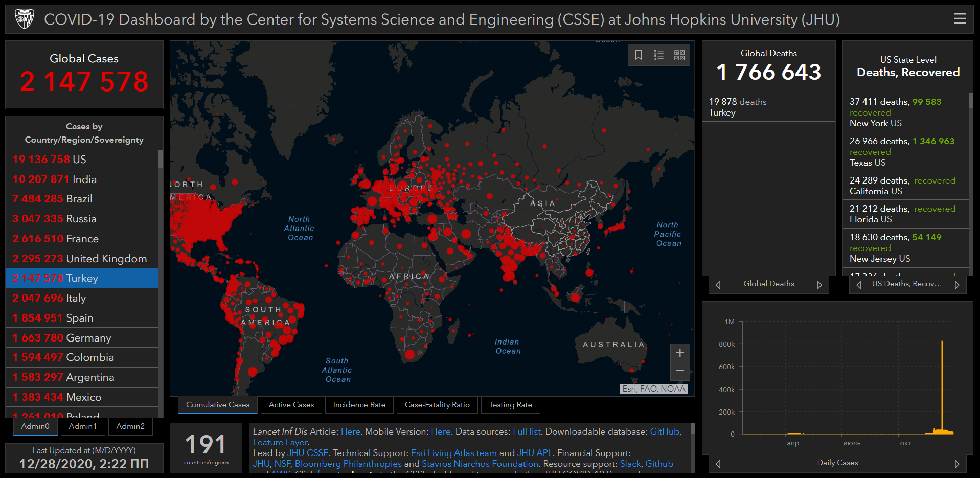Screen dimensions: 980x478
Task: Click the US state list scrollbar
Action: pos(971,101)
